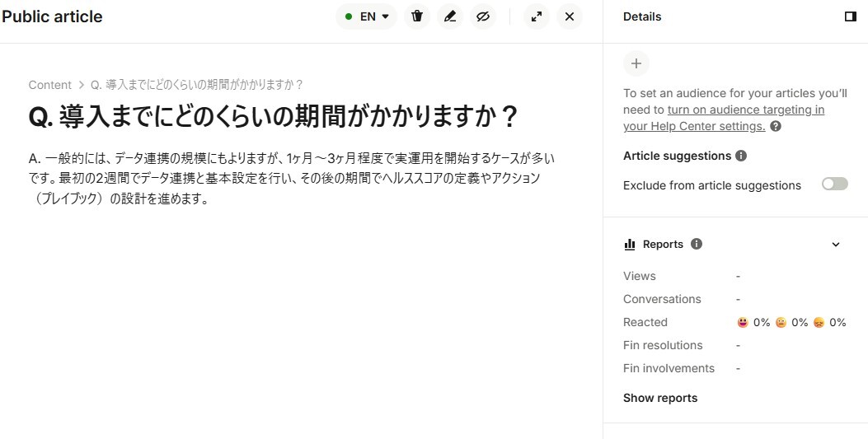The height and width of the screenshot is (439, 868).
Task: Click the Views metric label
Action: [x=640, y=276]
